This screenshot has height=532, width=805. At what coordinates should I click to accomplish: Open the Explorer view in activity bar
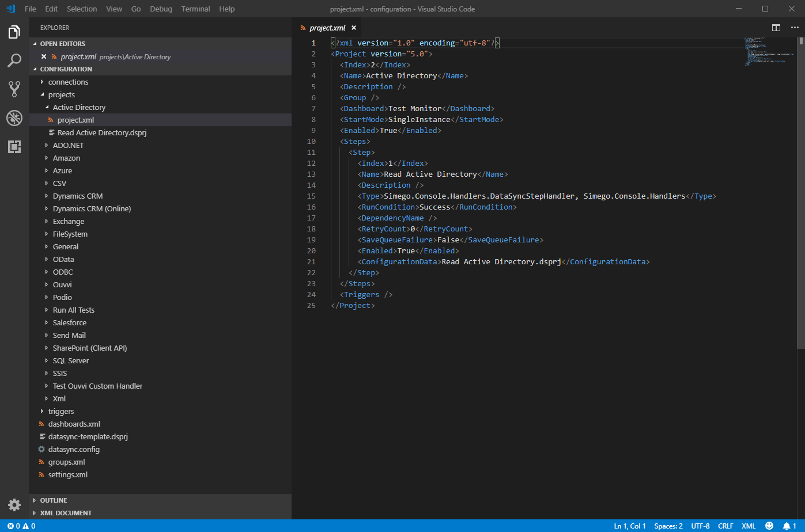[14, 32]
